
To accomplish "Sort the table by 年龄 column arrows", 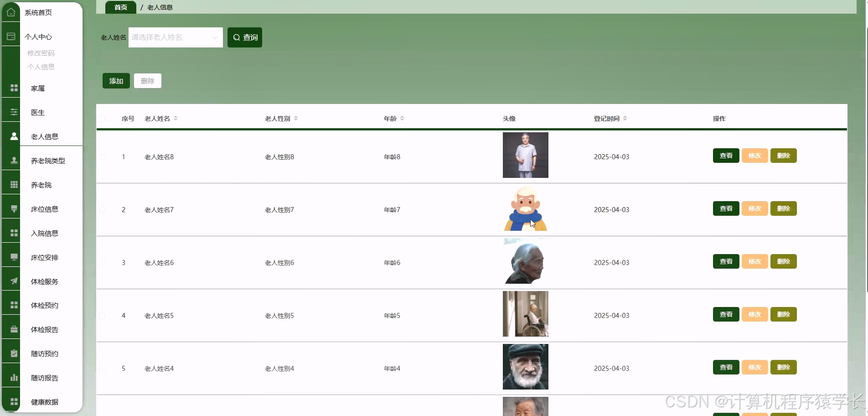I will (x=402, y=118).
